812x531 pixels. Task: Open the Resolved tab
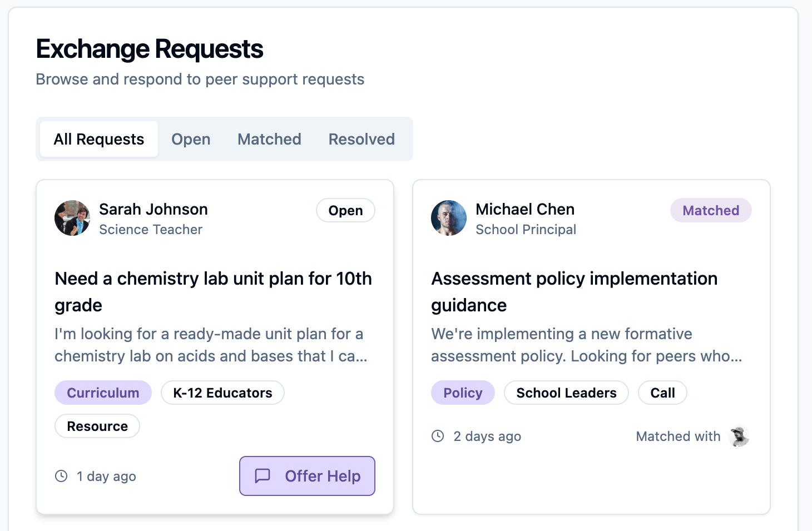click(x=362, y=139)
